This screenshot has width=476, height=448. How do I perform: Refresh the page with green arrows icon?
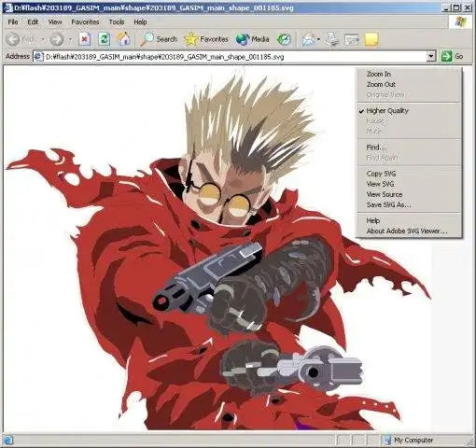[104, 39]
